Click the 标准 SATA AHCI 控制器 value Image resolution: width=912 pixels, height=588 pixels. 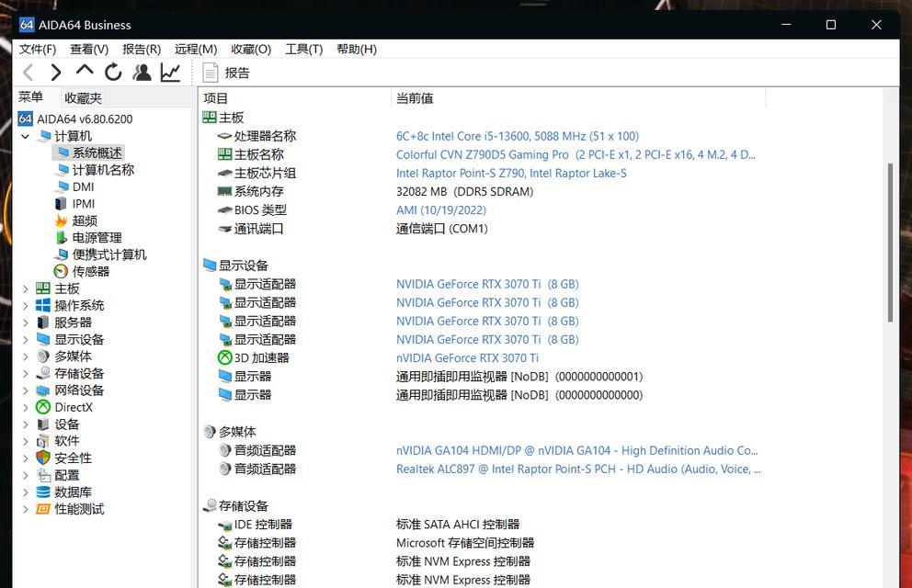[x=458, y=524]
